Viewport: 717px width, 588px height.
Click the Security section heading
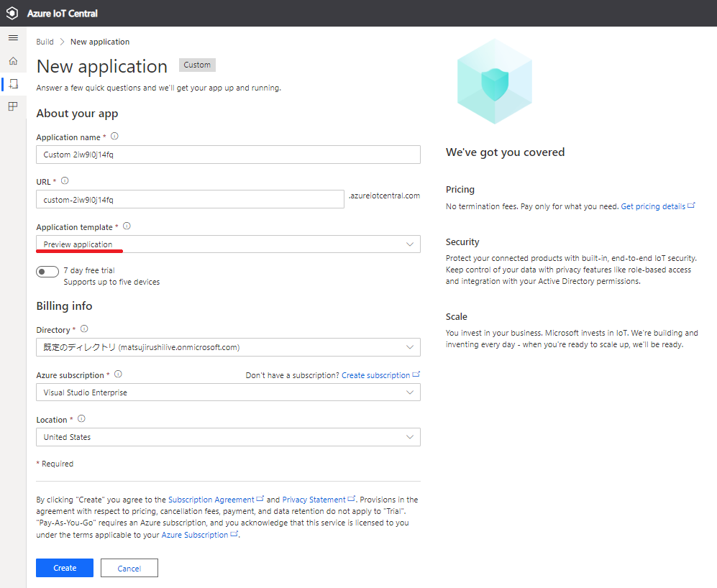tap(462, 242)
